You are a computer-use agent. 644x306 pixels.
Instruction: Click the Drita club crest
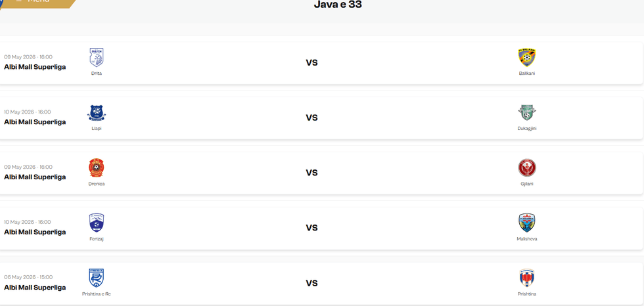[x=97, y=57]
